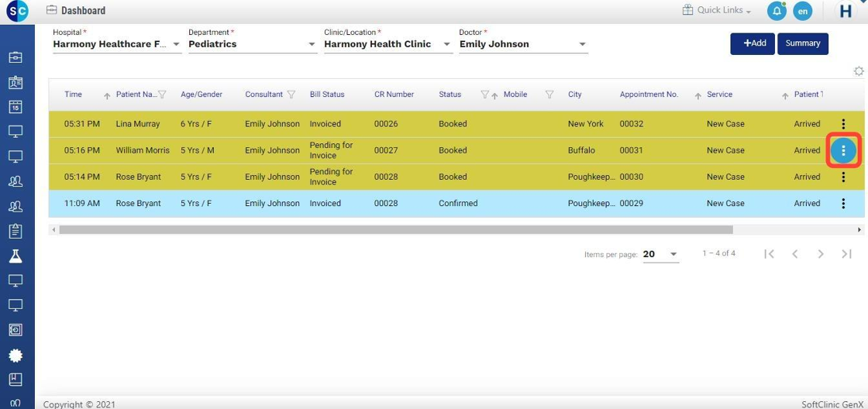Expand the Doctor dropdown showing Emily Johnson
This screenshot has height=409, width=868.
pyautogui.click(x=583, y=45)
